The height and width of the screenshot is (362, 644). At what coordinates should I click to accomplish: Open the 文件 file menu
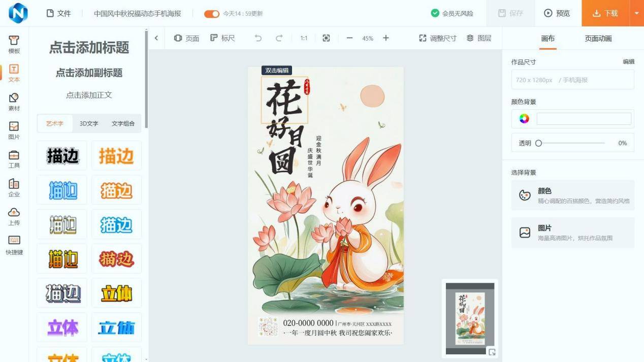58,13
